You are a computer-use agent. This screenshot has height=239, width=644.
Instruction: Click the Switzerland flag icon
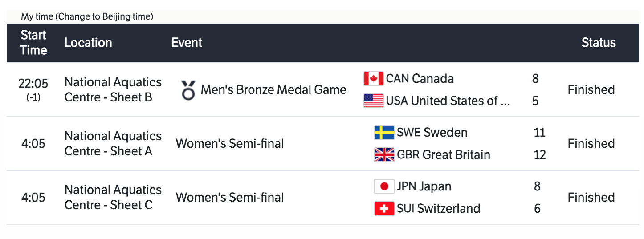click(384, 208)
